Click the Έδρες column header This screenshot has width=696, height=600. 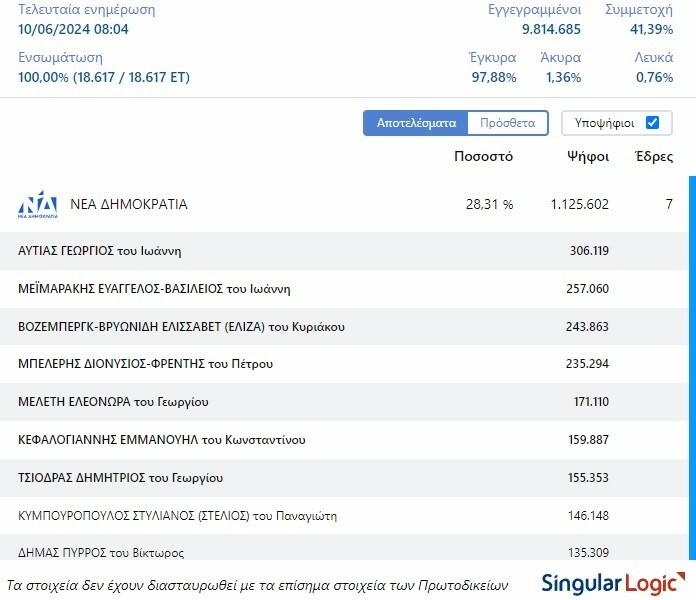pyautogui.click(x=654, y=157)
